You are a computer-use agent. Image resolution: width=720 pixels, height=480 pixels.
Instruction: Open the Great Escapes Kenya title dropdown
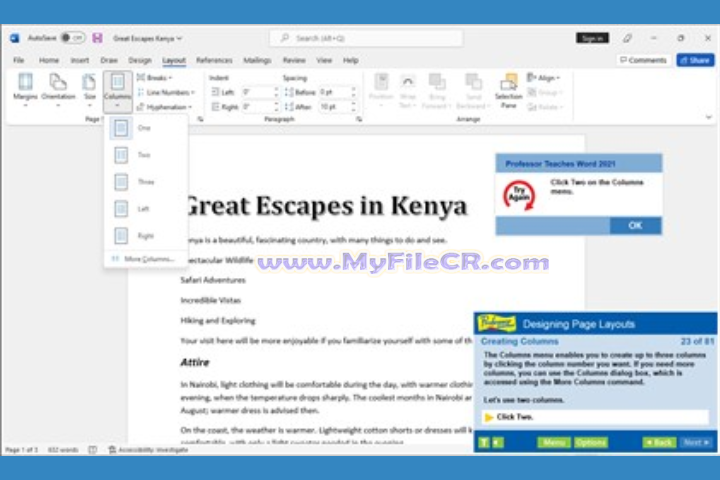click(x=147, y=38)
